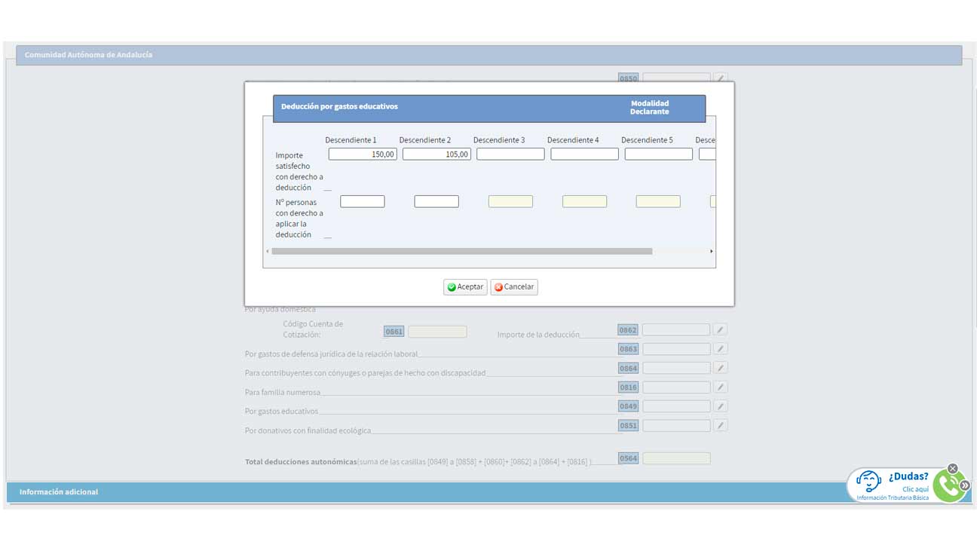Click the 'Descendiente 5' column label
The height and width of the screenshot is (551, 980).
(647, 140)
